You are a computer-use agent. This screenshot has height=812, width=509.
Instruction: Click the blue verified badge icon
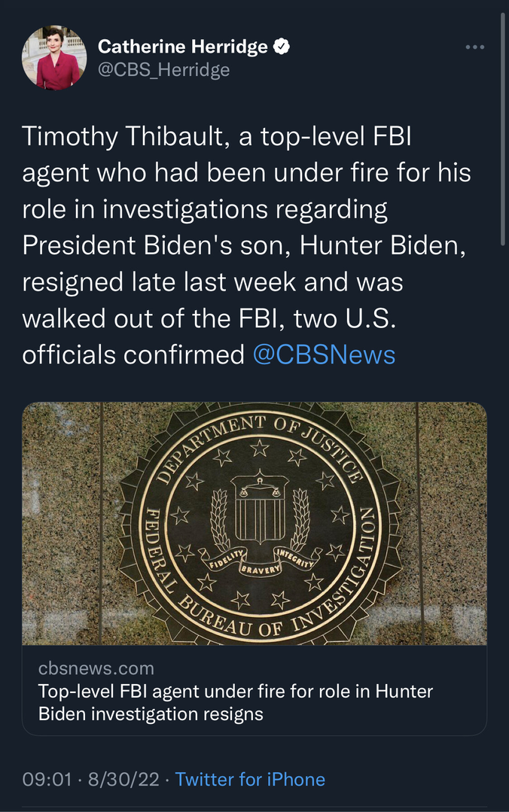coord(282,47)
